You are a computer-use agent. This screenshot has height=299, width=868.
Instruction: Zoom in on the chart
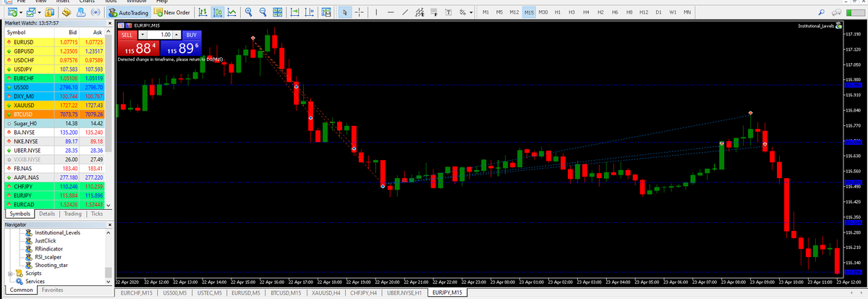click(249, 12)
